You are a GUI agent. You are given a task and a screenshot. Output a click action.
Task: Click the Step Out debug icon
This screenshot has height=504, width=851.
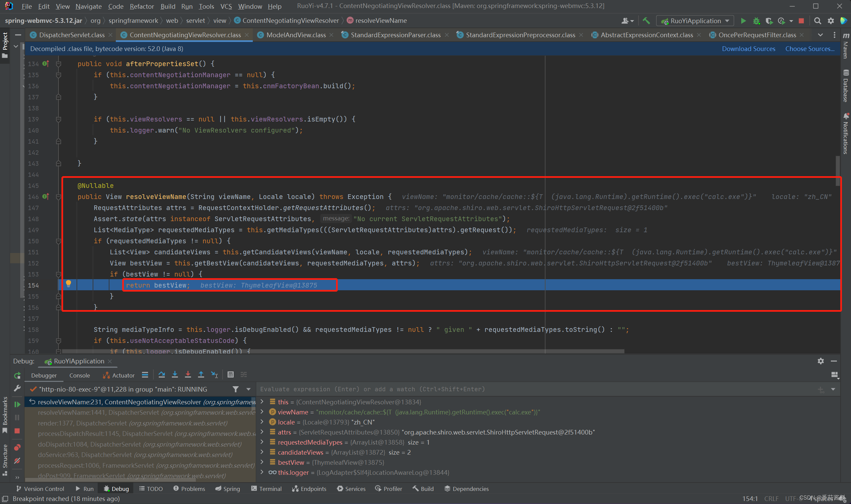tap(201, 374)
